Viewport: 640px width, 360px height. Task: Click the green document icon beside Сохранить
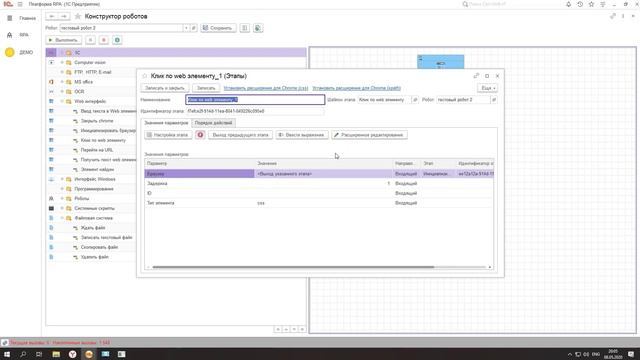tap(258, 28)
